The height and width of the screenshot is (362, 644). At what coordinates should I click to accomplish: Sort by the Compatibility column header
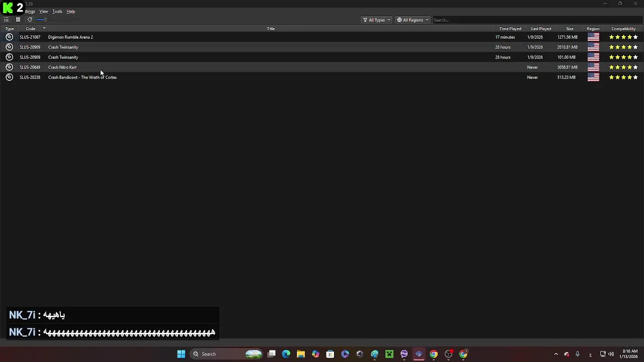(623, 29)
